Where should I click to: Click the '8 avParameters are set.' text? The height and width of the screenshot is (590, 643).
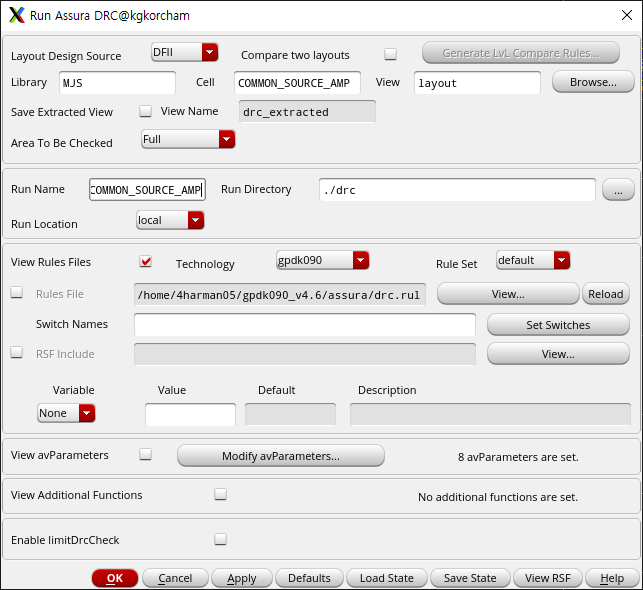coord(518,457)
